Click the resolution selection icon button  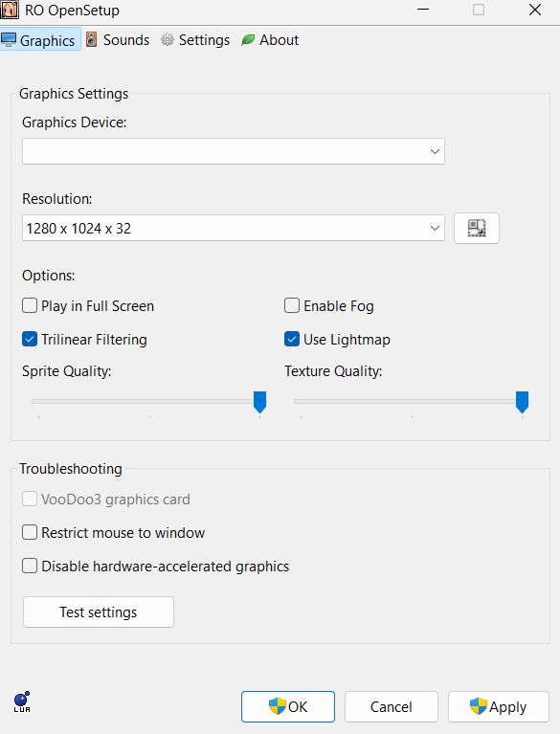pyautogui.click(x=476, y=229)
